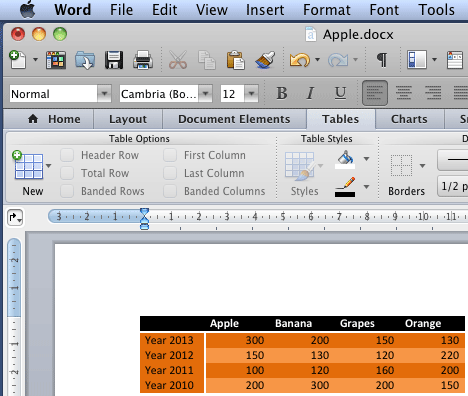This screenshot has height=396, width=468.
Task: Click the Open folder icon
Action: point(85,60)
